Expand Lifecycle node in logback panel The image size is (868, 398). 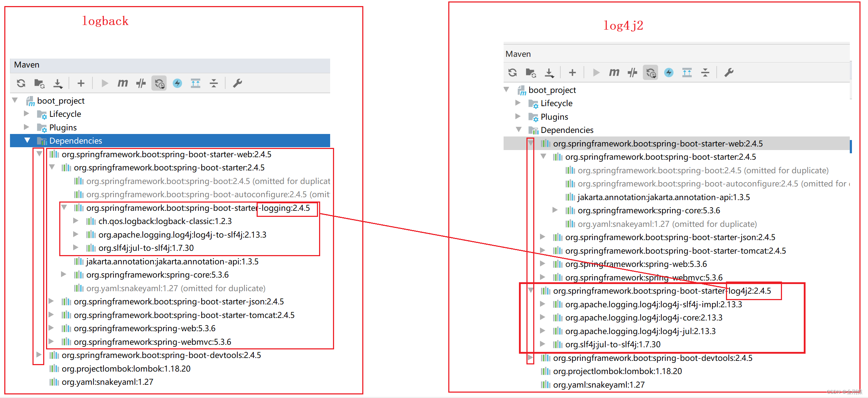(26, 114)
